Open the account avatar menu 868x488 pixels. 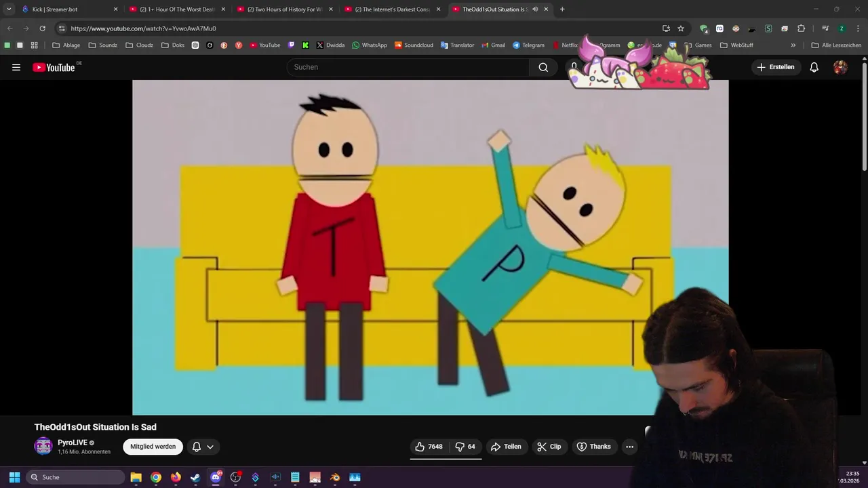tap(840, 67)
